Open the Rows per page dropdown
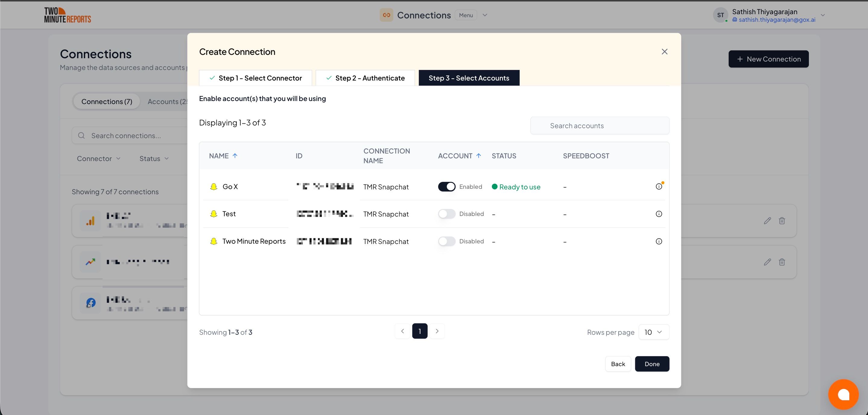868x415 pixels. coord(653,332)
